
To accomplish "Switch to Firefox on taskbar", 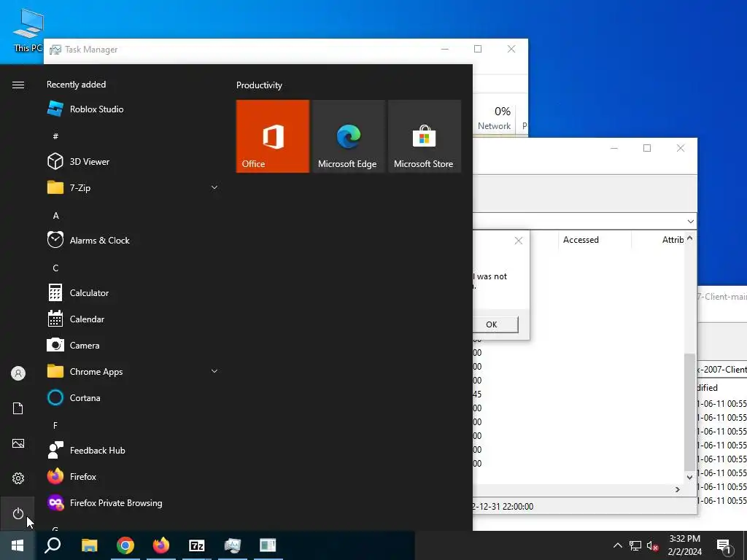I will [x=161, y=545].
